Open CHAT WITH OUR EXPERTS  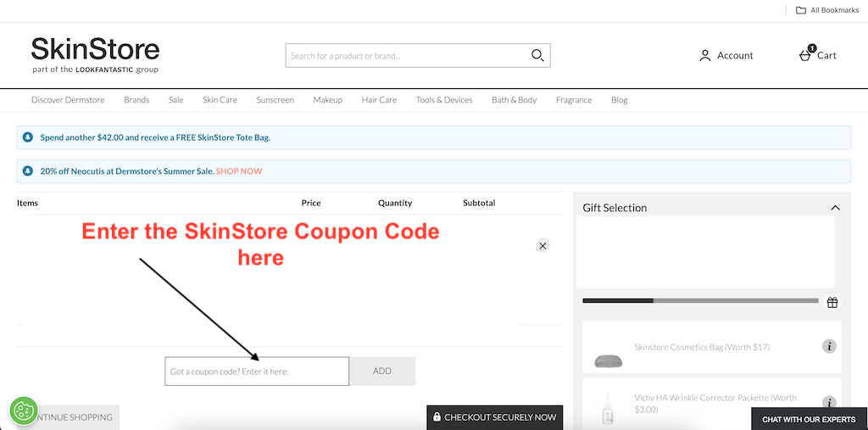[x=809, y=419]
